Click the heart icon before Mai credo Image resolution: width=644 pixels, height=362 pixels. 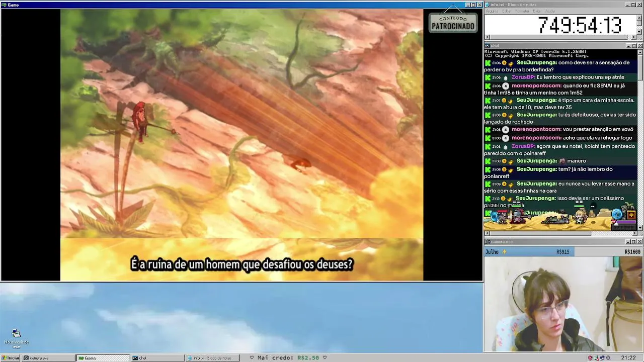click(x=252, y=358)
